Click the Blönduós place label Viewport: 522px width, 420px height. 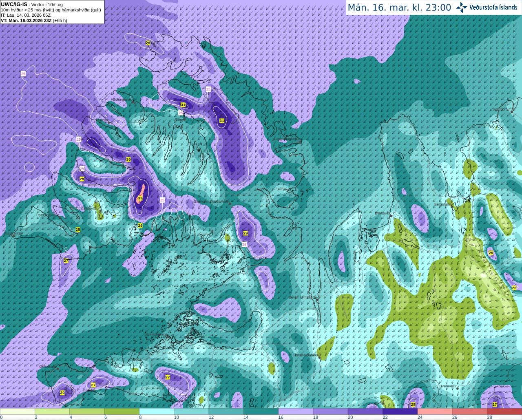pos(383,213)
